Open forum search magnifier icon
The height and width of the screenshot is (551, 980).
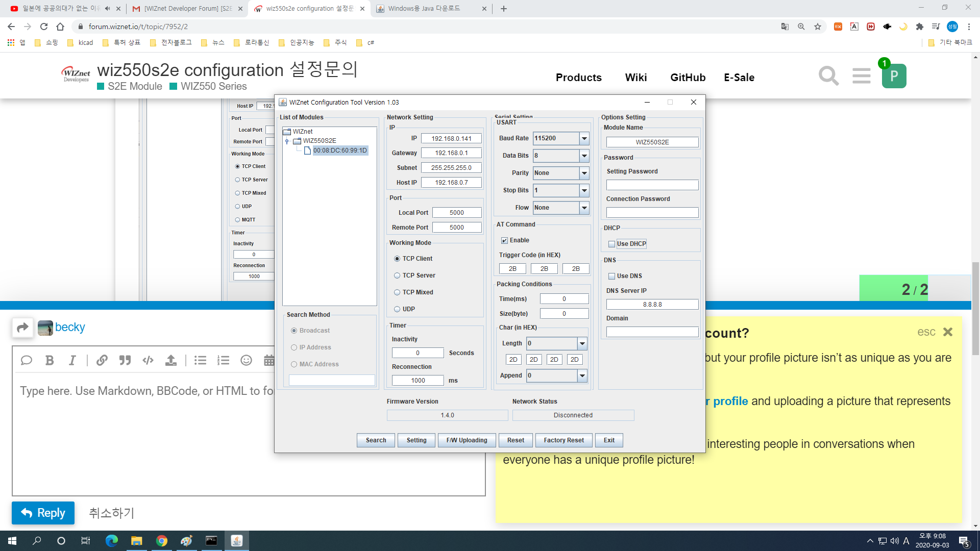(828, 76)
